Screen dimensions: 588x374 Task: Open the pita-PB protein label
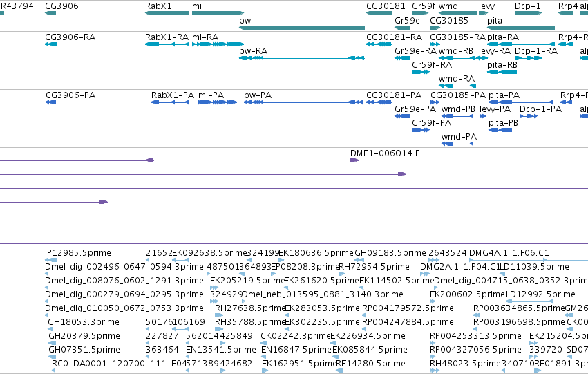coord(503,124)
